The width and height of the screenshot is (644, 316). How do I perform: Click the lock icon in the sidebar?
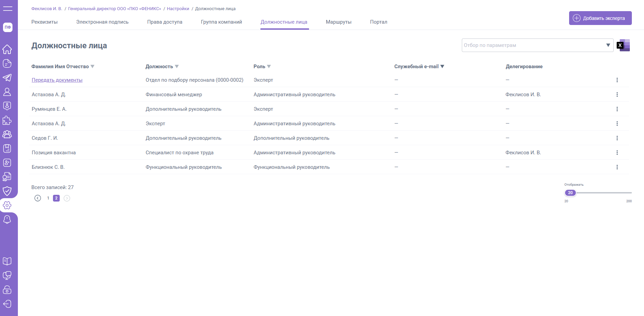pyautogui.click(x=7, y=290)
